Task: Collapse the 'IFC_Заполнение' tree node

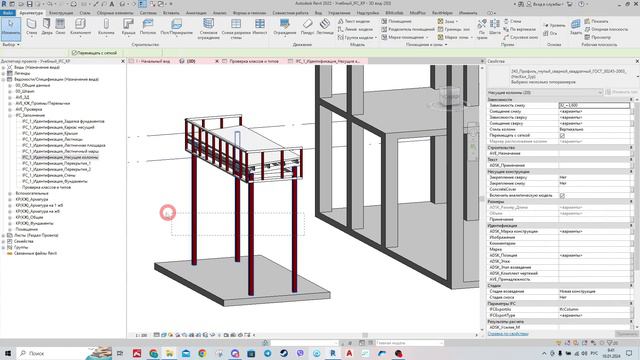Action: tap(10, 116)
